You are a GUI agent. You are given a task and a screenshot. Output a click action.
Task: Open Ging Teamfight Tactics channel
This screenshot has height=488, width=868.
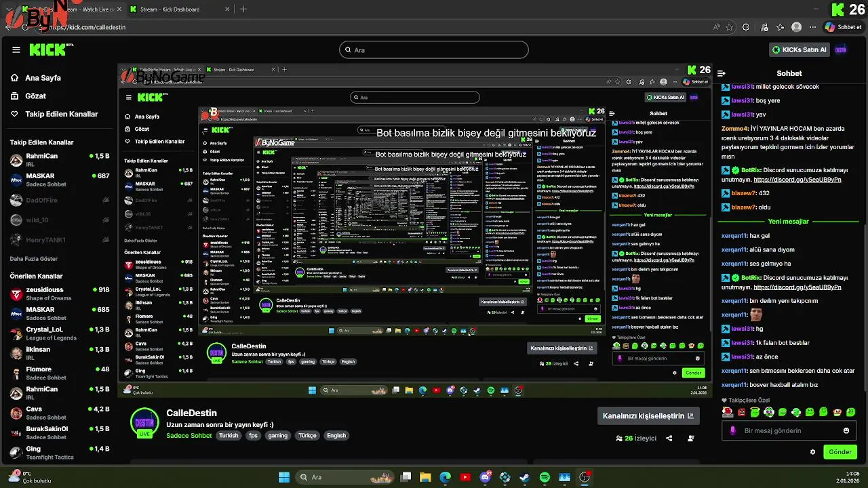click(59, 452)
